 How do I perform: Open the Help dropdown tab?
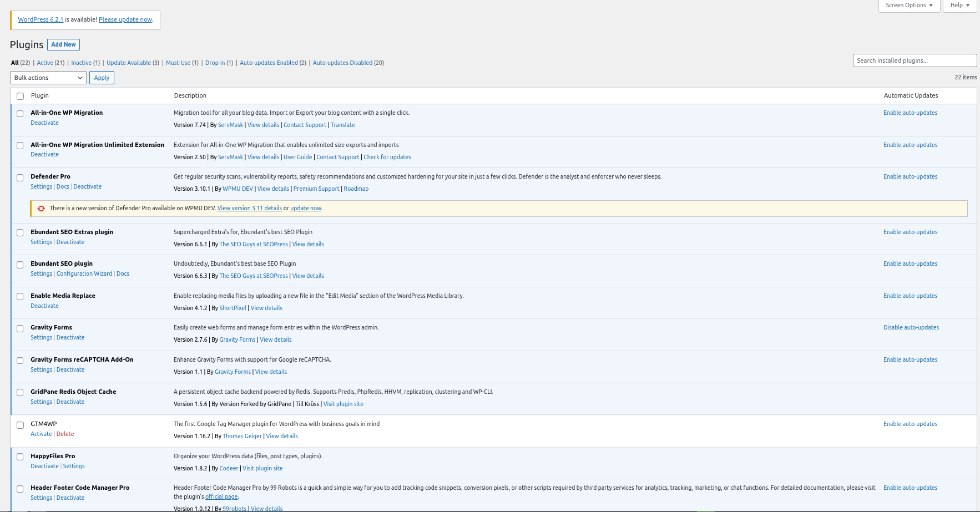(x=959, y=6)
